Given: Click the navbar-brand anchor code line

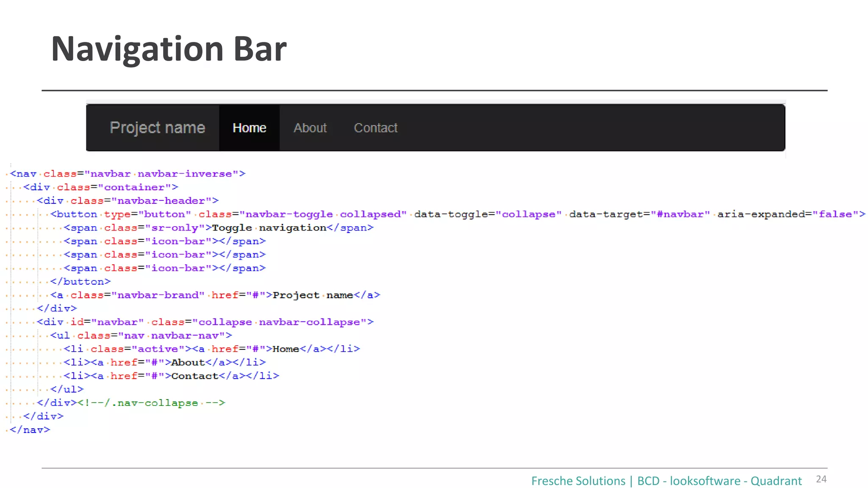Looking at the screenshot, I should [x=215, y=295].
